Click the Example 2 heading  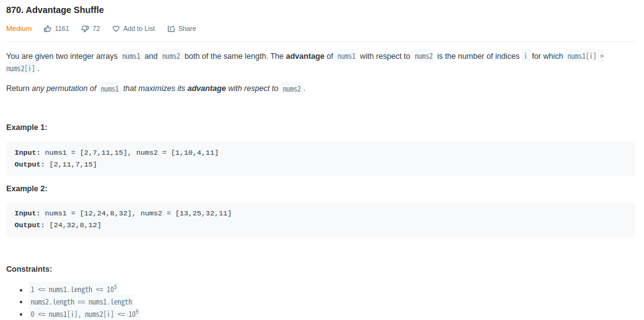click(27, 189)
